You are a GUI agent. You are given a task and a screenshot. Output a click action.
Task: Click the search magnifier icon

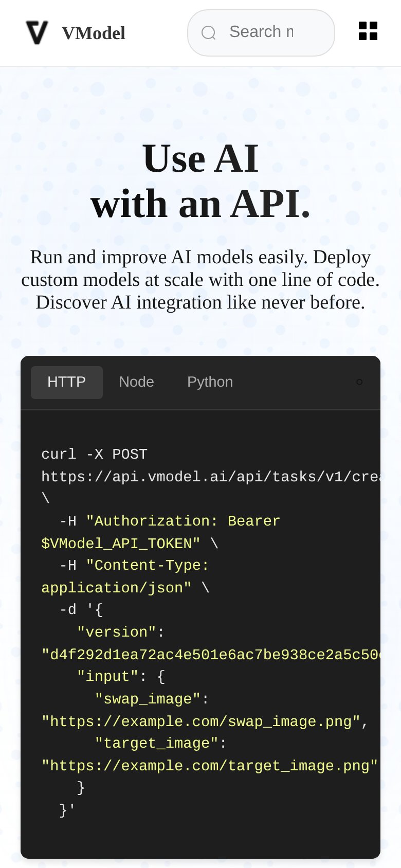point(209,33)
